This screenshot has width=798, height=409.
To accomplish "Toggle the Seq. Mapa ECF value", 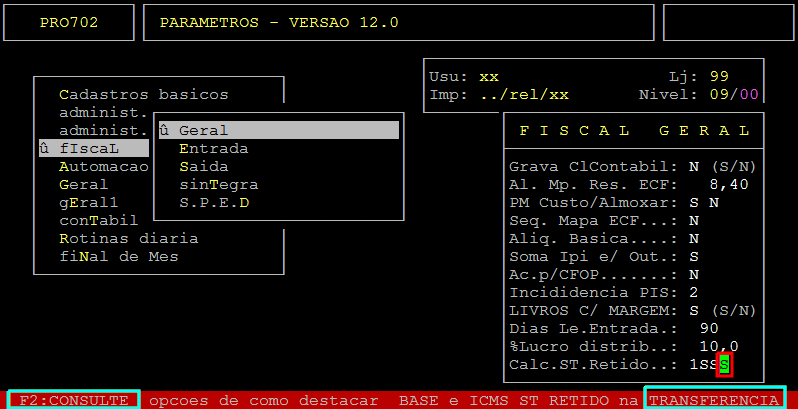I will [694, 220].
